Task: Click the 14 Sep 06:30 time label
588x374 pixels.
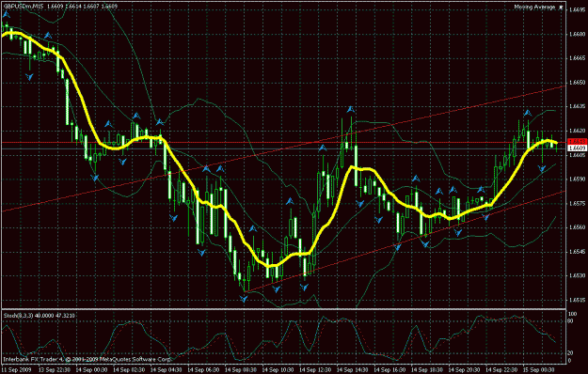Action: (203, 369)
